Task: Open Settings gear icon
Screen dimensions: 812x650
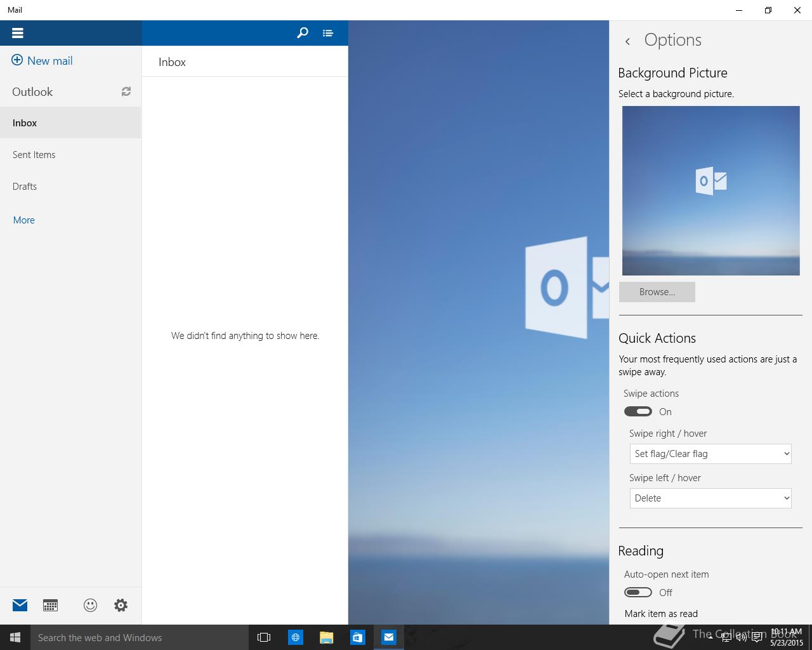Action: [x=121, y=605]
